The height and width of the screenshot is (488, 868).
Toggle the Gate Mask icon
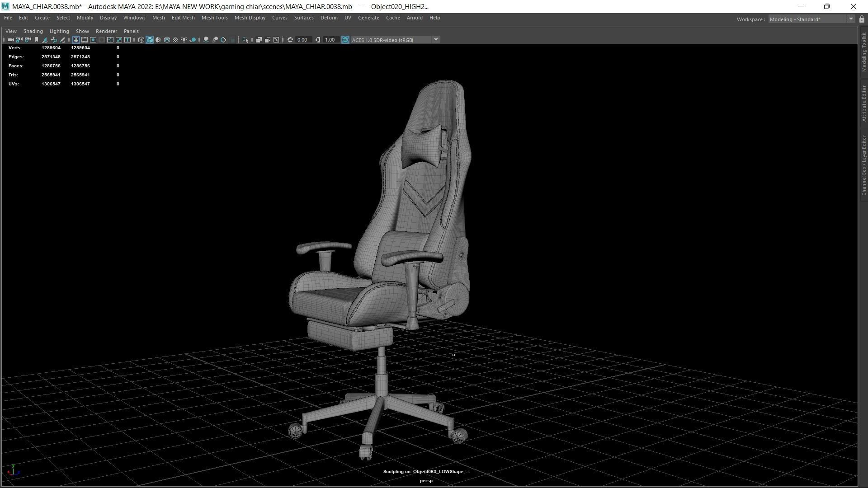coord(102,40)
